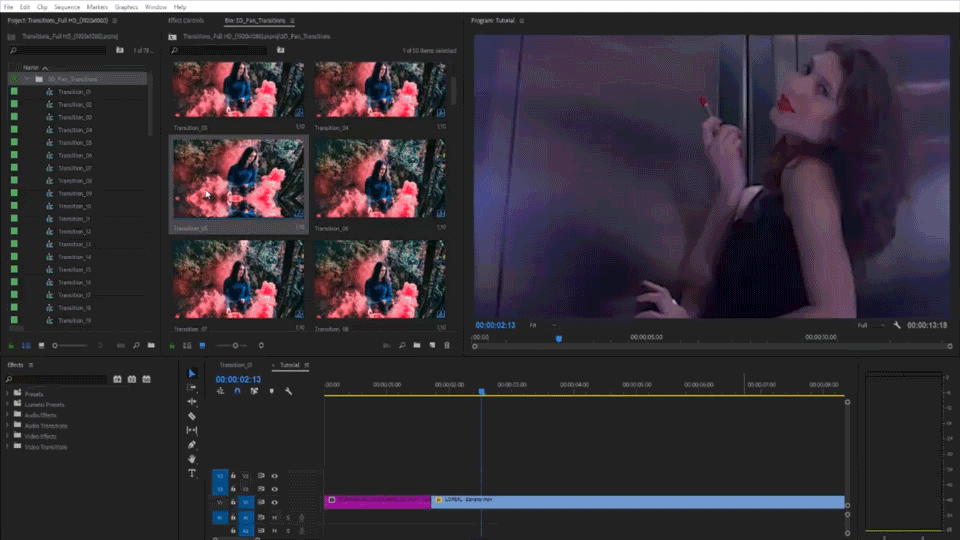Expand Audio Effects folder
Screen dimensions: 960x540
(7, 415)
